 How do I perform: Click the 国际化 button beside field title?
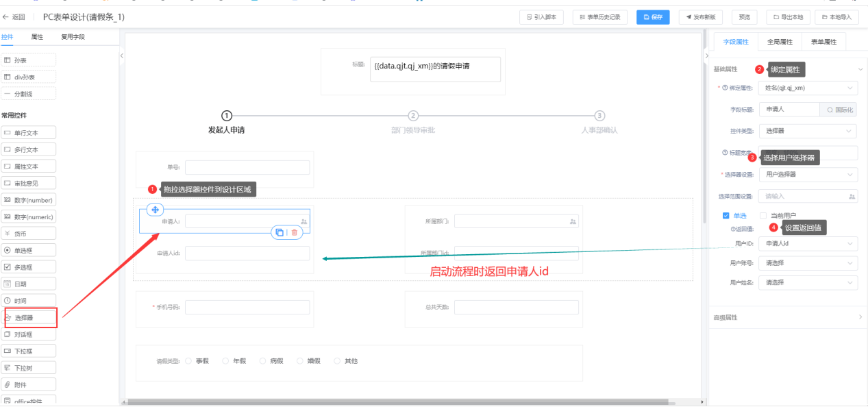click(x=839, y=110)
